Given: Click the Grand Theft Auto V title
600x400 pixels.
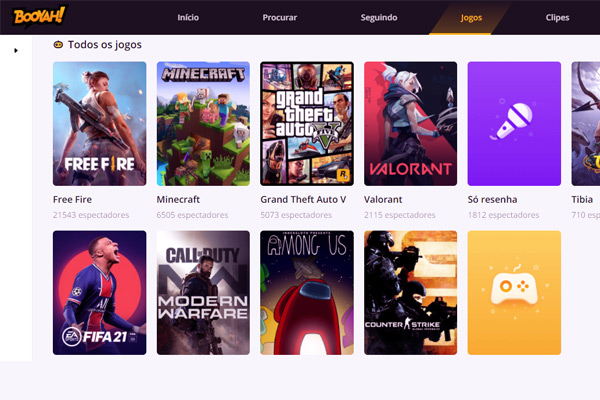Looking at the screenshot, I should [x=303, y=199].
